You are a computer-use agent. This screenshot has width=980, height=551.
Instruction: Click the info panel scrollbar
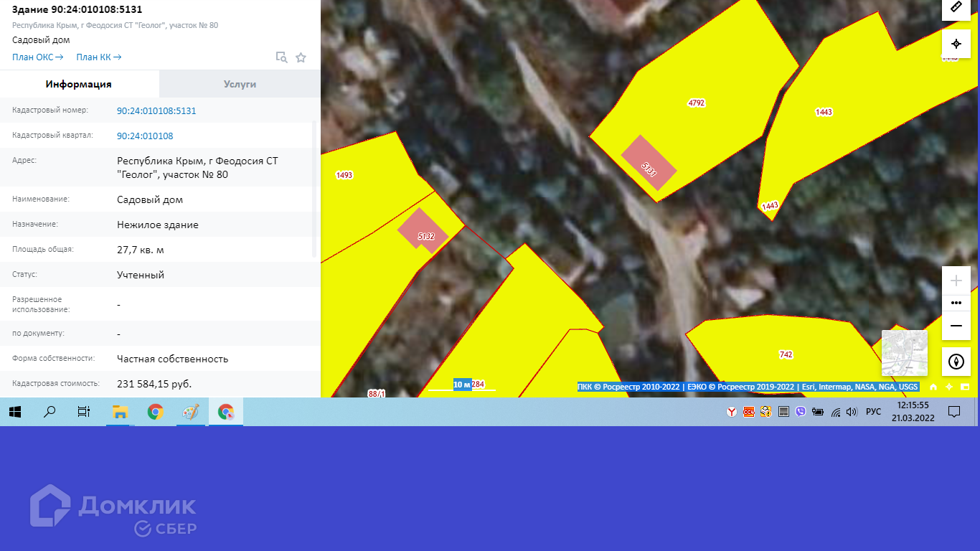pyautogui.click(x=314, y=189)
